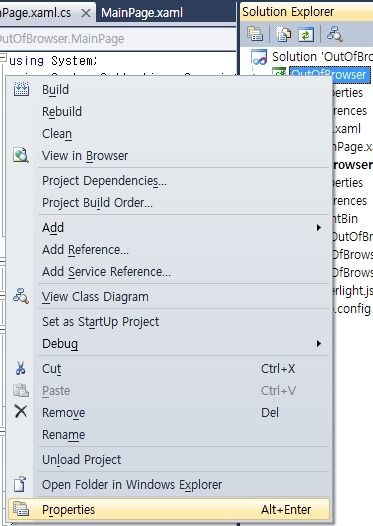373x526 pixels.
Task: Click the View in Browser globe icon
Action: (x=21, y=155)
